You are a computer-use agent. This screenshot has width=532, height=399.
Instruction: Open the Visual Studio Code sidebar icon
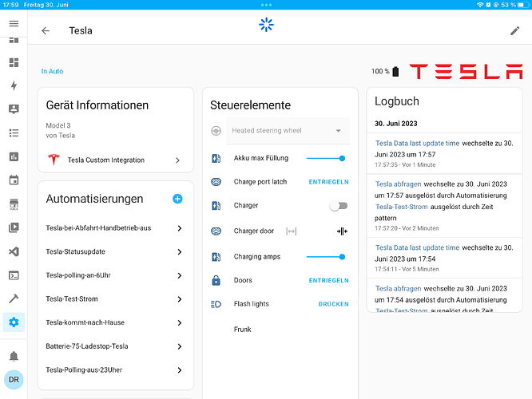click(x=14, y=251)
